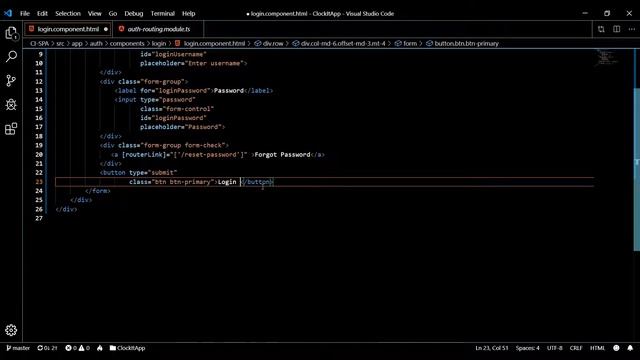Select language mode HTML
Viewport: 640px width, 360px height.
click(597, 348)
